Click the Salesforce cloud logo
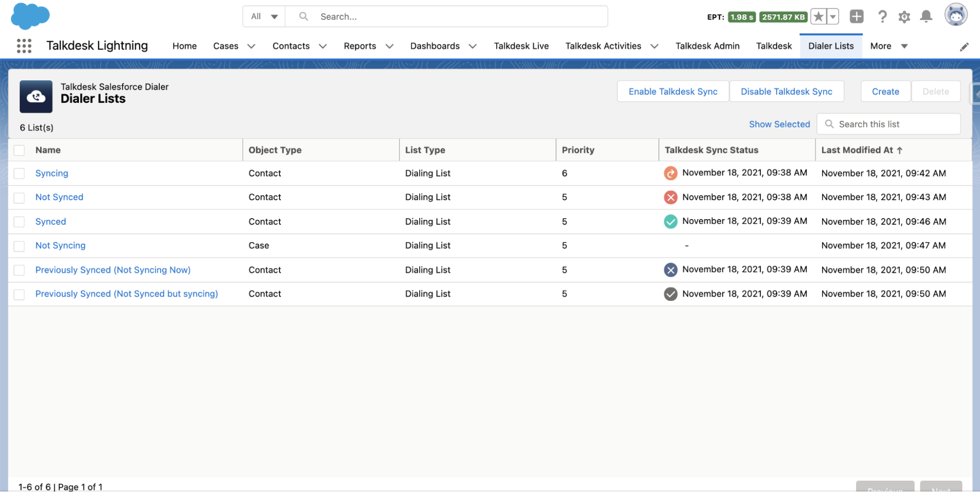The height and width of the screenshot is (492, 980). [x=30, y=16]
